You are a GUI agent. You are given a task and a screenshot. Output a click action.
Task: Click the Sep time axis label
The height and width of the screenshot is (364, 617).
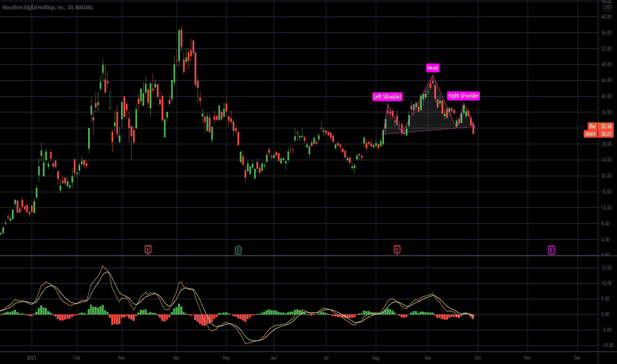428,357
